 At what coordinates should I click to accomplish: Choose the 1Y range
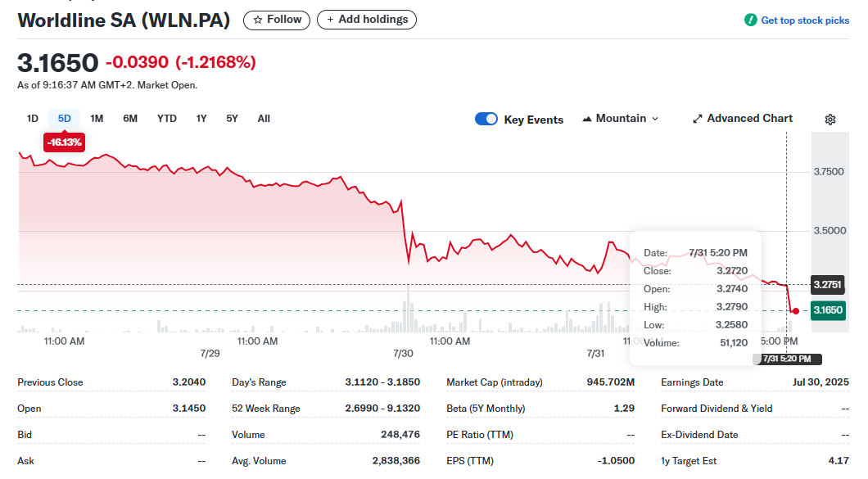[x=201, y=119]
